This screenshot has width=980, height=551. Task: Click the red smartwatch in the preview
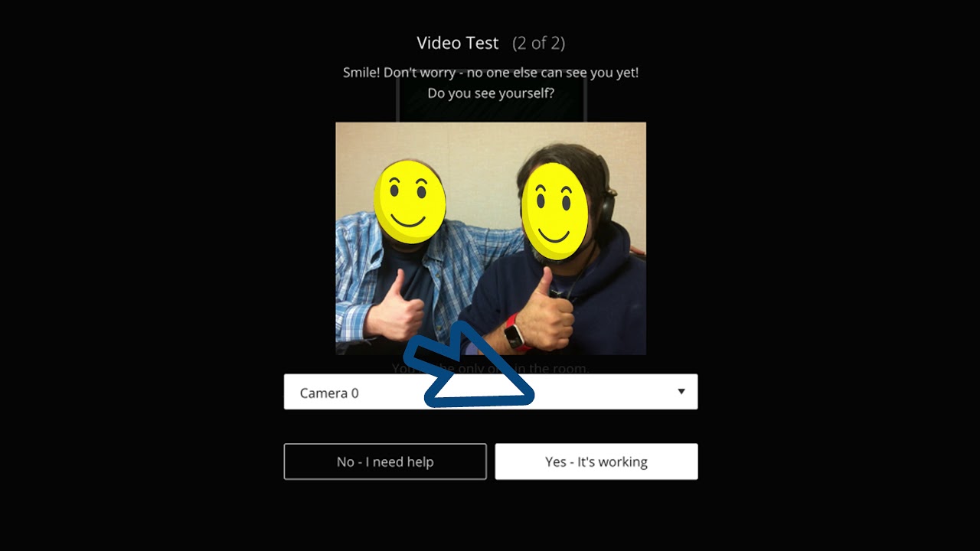pos(514,333)
